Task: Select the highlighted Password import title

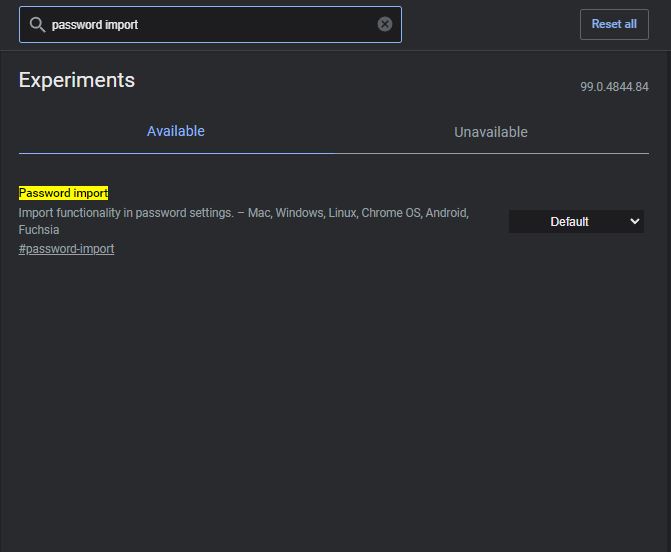Action: (x=63, y=193)
